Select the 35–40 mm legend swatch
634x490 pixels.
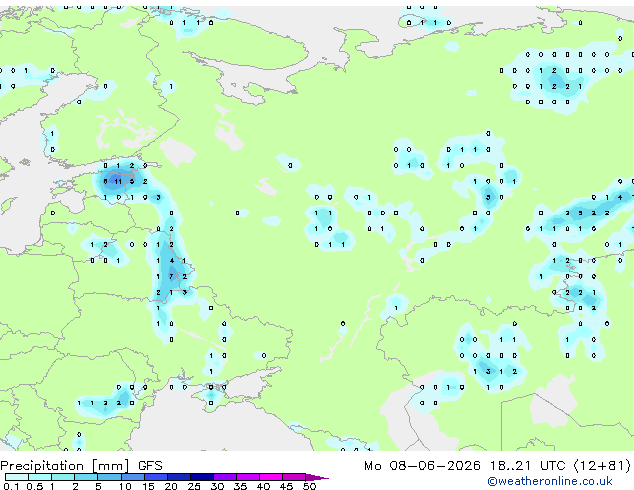[248, 477]
